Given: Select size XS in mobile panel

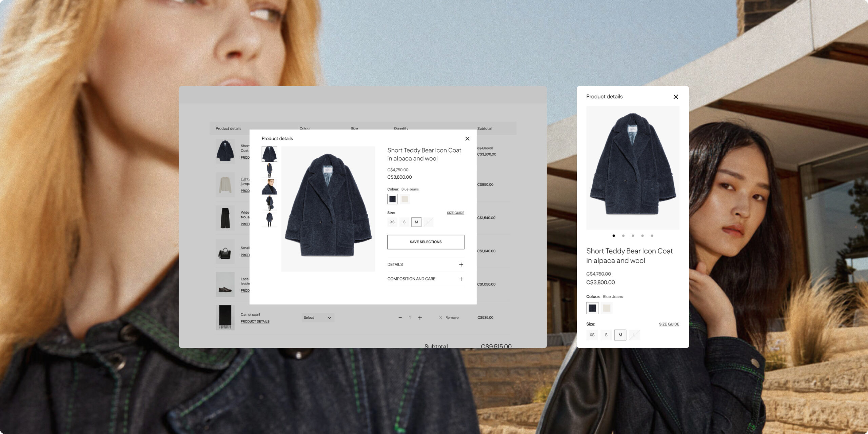Looking at the screenshot, I should (x=592, y=335).
